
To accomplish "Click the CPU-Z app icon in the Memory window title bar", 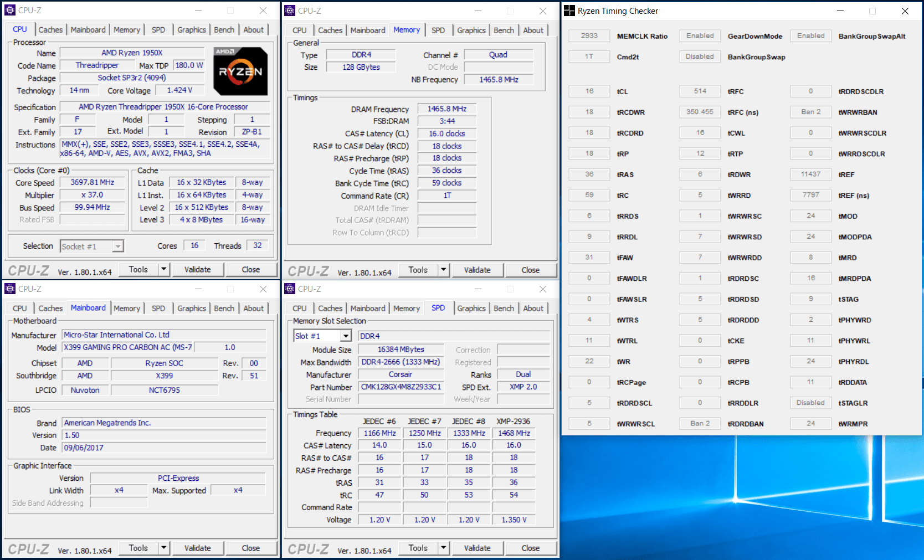I will point(290,11).
